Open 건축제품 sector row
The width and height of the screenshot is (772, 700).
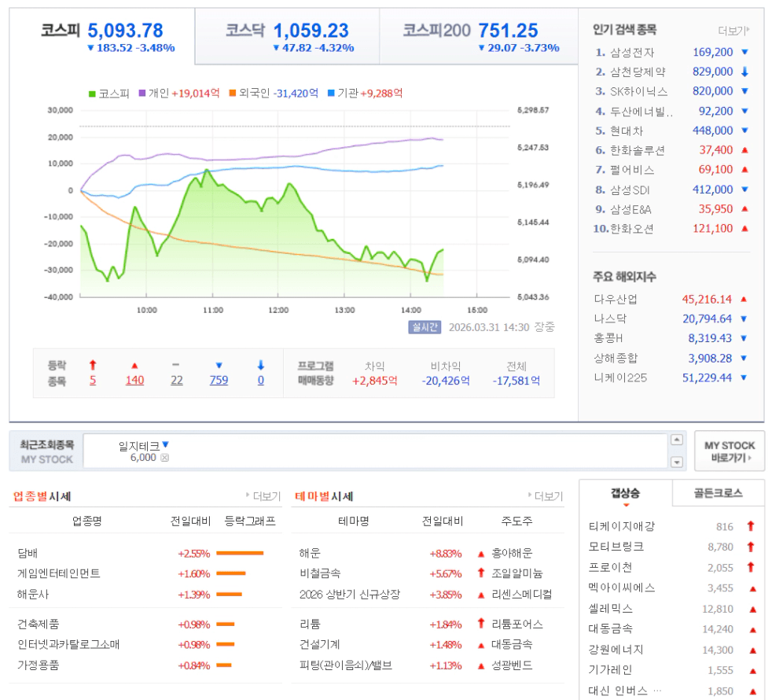tap(38, 624)
